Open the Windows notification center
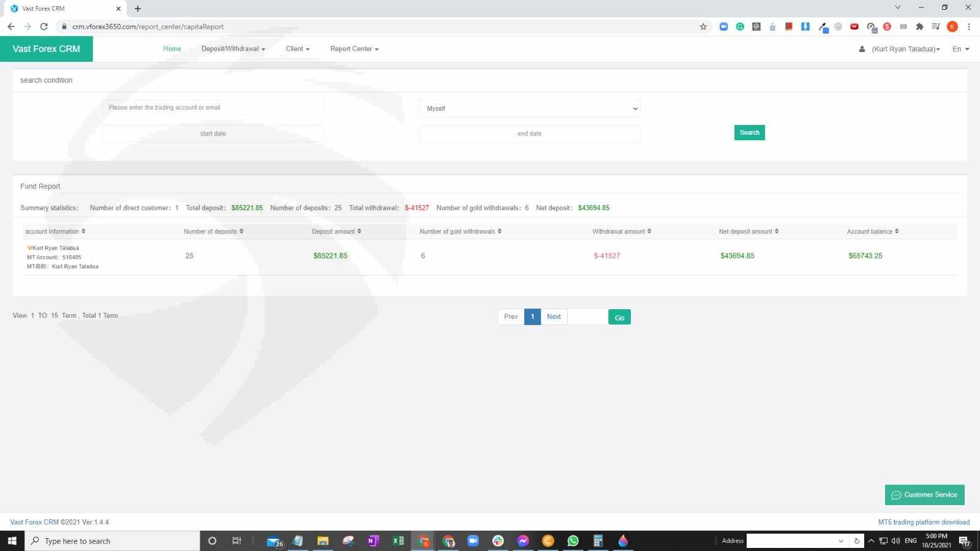The height and width of the screenshot is (551, 980). 965,541
